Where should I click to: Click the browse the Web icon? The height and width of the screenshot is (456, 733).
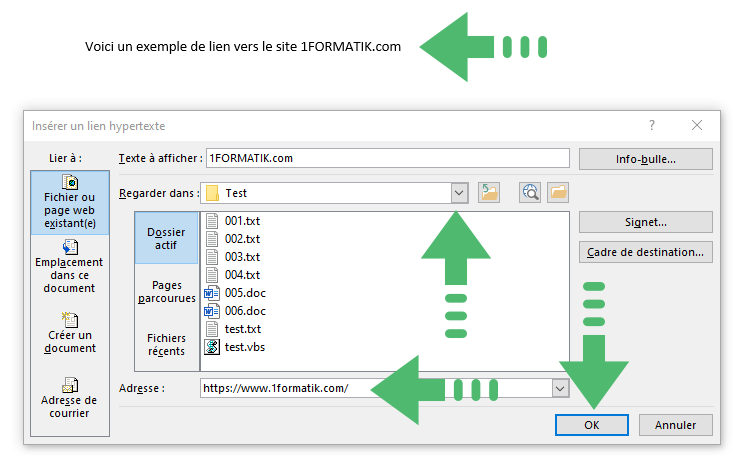click(x=530, y=193)
